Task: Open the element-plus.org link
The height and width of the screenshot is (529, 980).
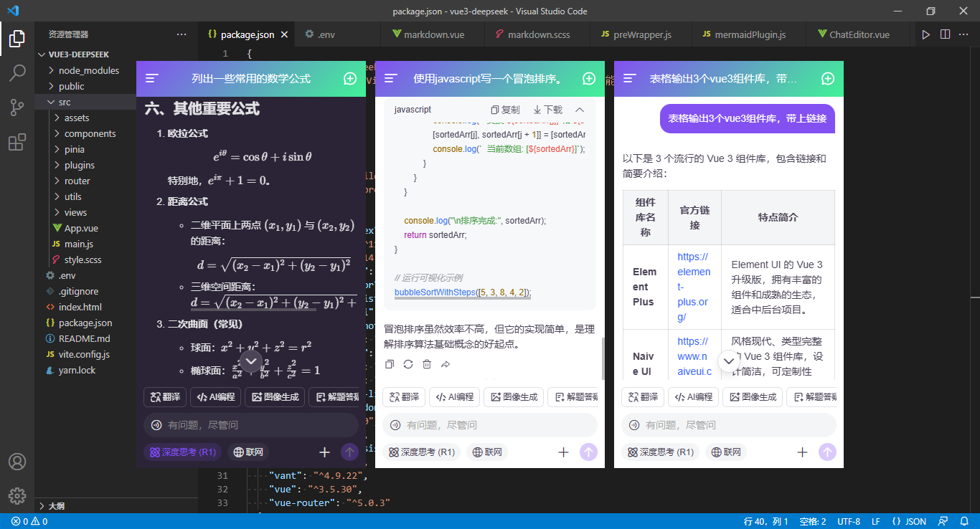Action: 694,287
